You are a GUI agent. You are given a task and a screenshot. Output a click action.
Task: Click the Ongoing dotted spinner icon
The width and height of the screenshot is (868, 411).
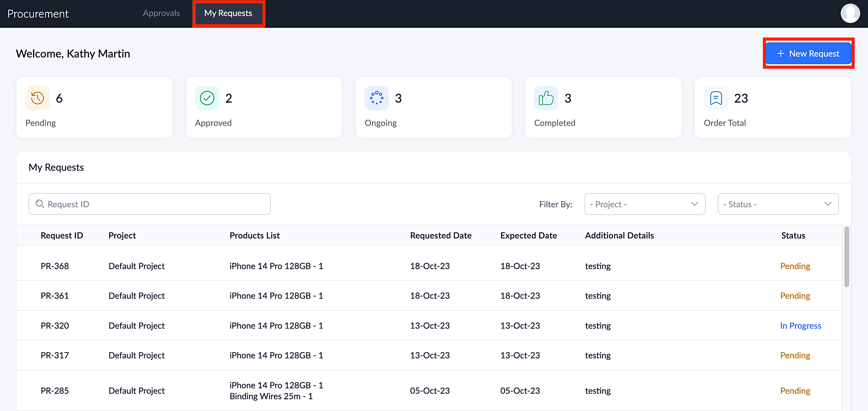tap(377, 98)
